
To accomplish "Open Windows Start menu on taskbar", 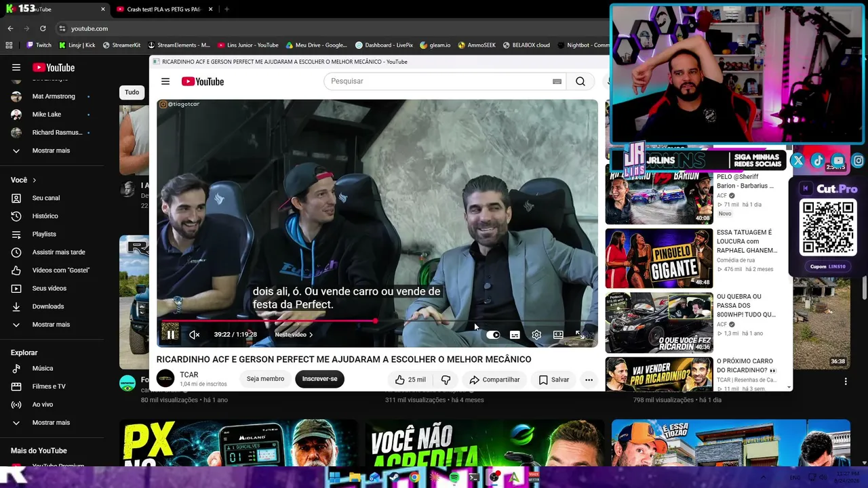I will (x=334, y=478).
